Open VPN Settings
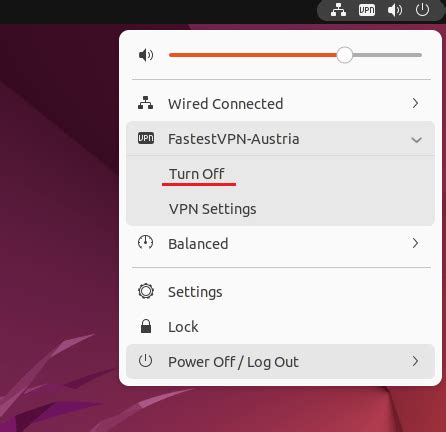This screenshot has width=446, height=432. tap(213, 209)
